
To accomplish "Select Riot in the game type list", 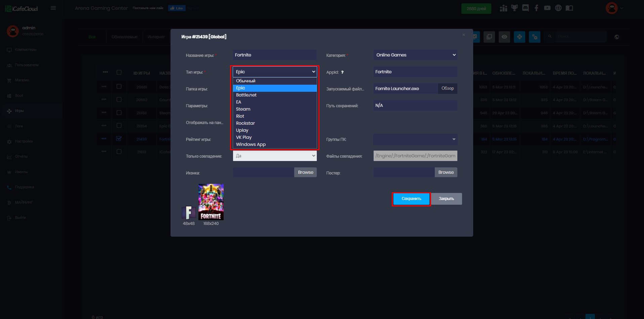I will pos(275,116).
